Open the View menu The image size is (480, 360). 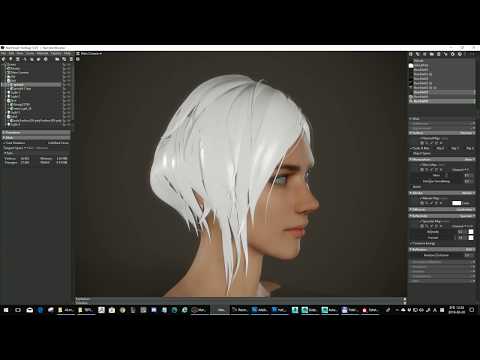tap(20, 53)
